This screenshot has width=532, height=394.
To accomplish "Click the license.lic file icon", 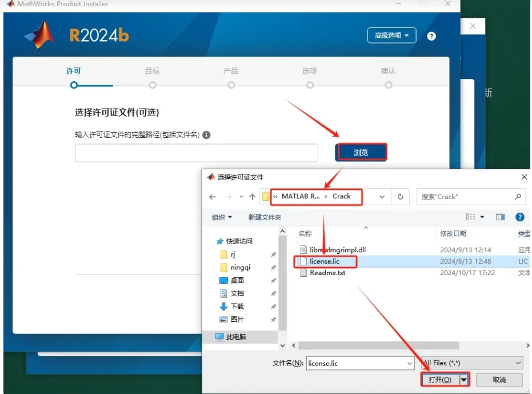I will (303, 261).
